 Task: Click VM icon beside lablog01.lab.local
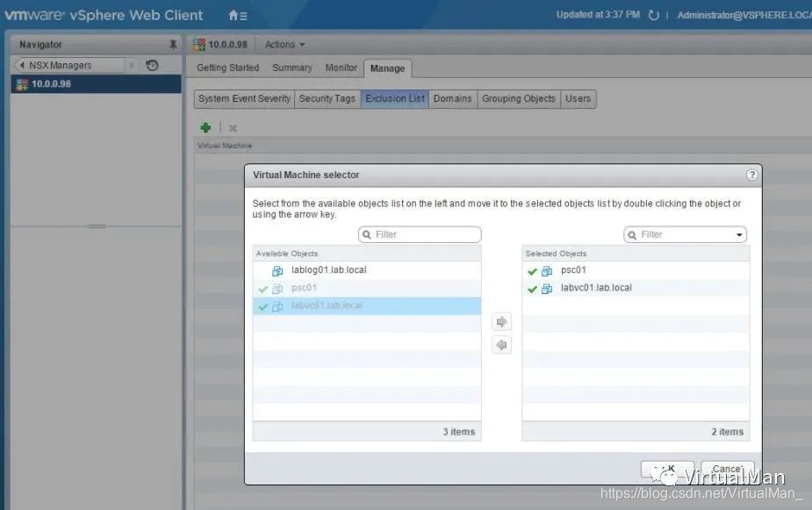277,270
